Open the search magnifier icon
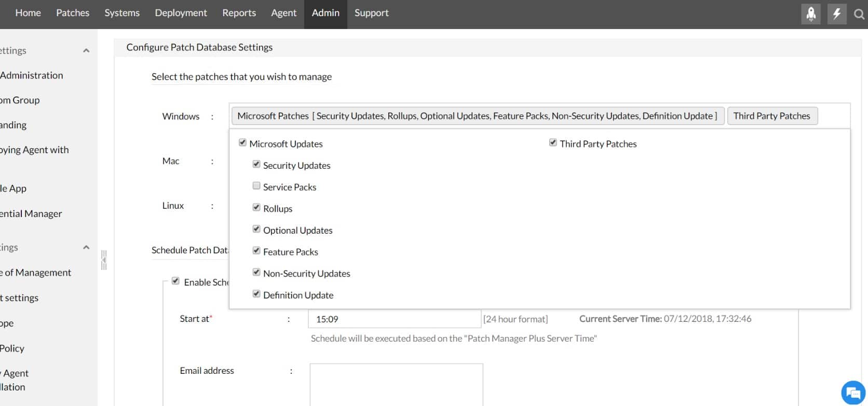The height and width of the screenshot is (406, 868). click(x=859, y=15)
